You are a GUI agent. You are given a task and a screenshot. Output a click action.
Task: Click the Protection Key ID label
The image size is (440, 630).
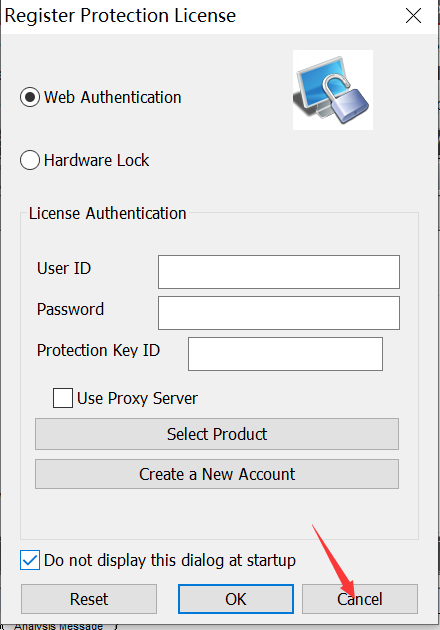98,350
